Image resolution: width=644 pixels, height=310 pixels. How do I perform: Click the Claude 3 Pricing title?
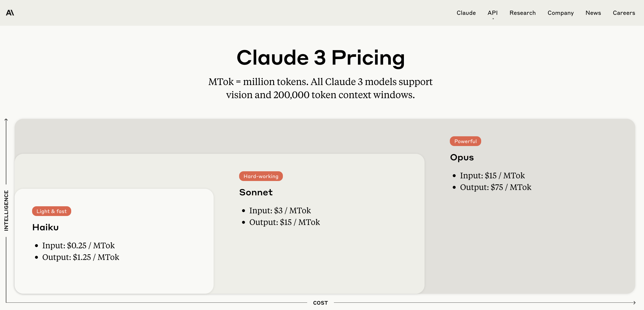point(321,58)
